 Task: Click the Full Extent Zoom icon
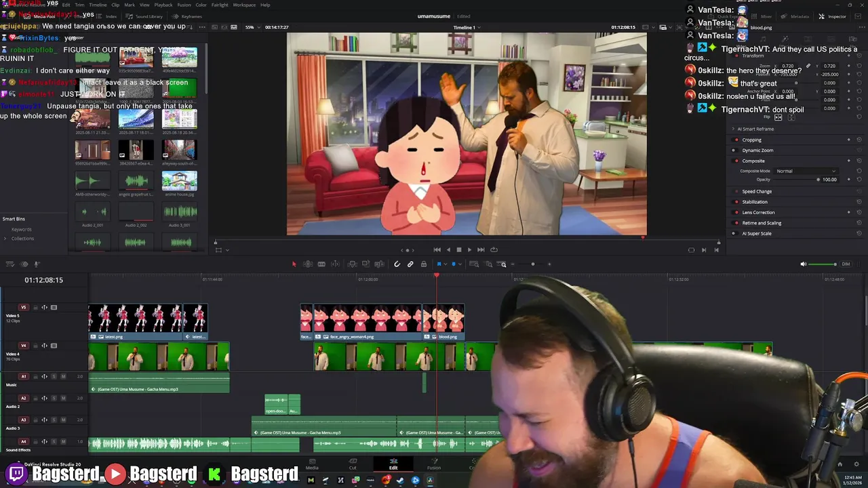[474, 264]
